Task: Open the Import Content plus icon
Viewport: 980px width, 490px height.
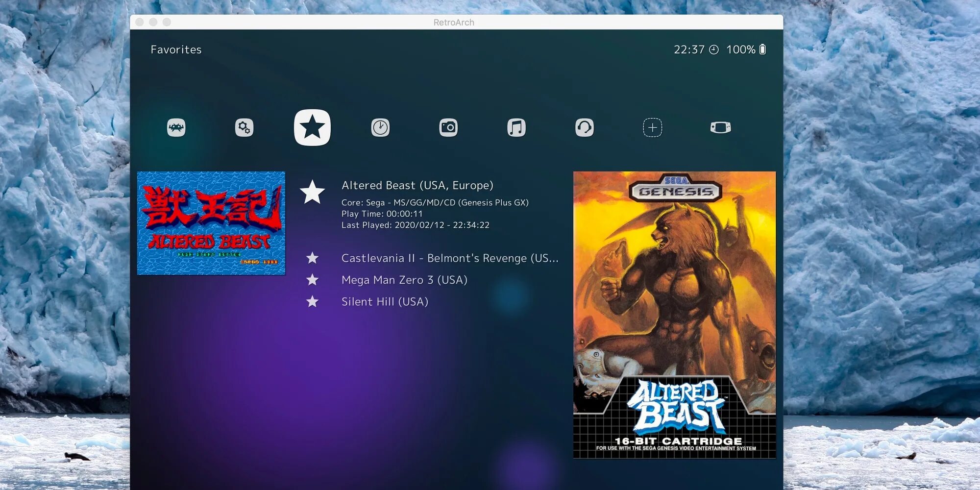Action: pyautogui.click(x=653, y=127)
